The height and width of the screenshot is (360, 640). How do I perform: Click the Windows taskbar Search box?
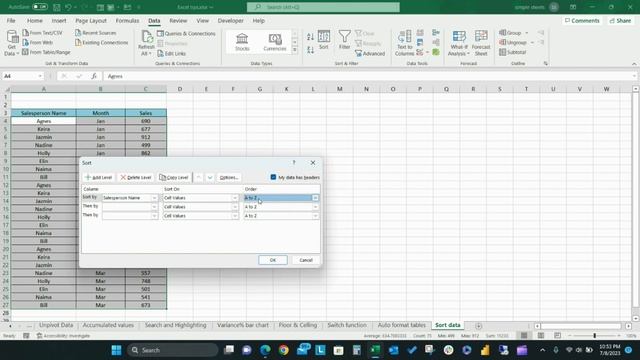172,350
